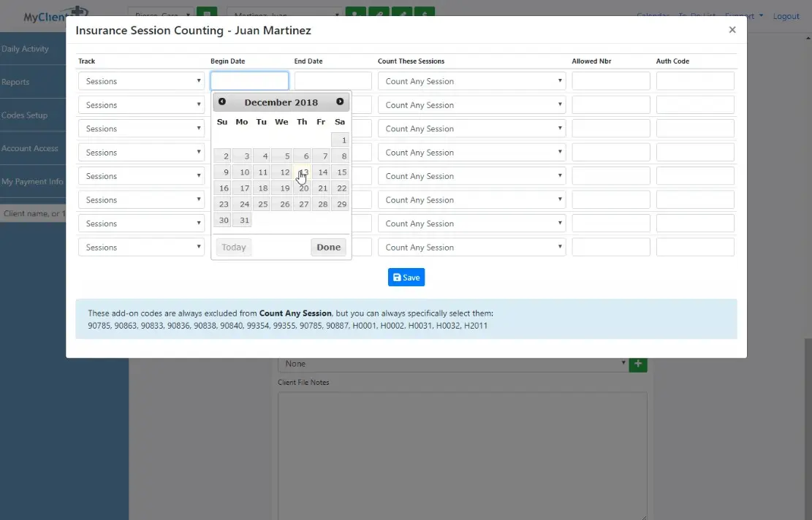This screenshot has width=812, height=520.
Task: Click the first green pencil edit icon
Action: pos(381,13)
